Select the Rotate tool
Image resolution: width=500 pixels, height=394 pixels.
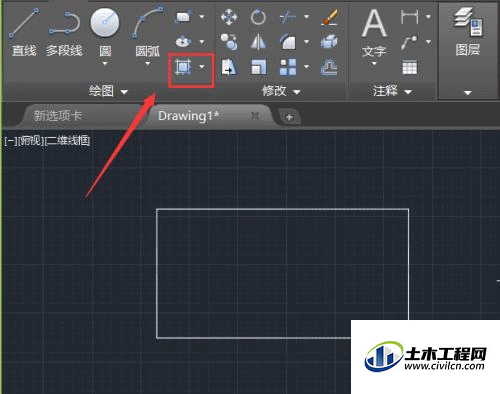pos(258,17)
